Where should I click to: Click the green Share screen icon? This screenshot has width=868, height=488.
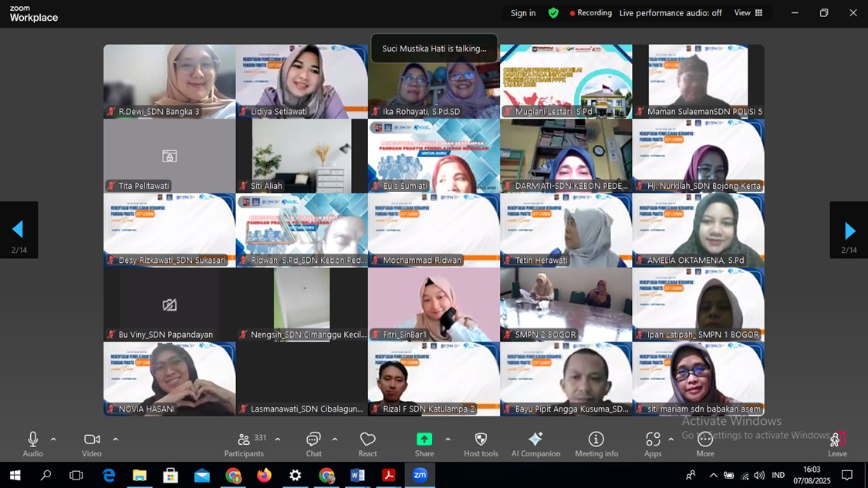(x=424, y=439)
